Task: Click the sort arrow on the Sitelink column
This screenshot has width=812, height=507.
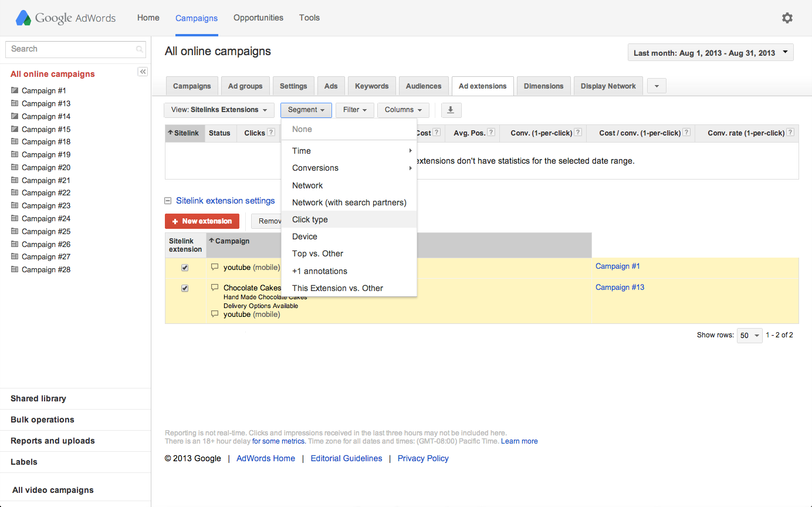Action: coord(171,133)
